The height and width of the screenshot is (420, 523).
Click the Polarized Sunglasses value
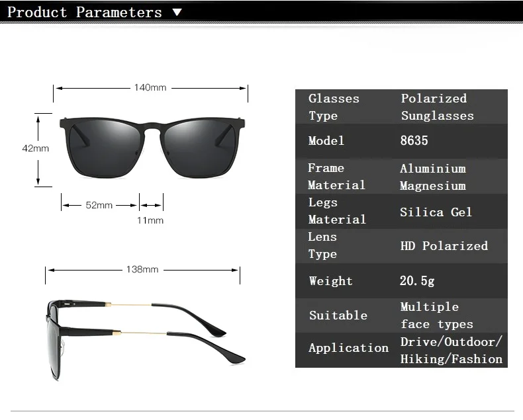(438, 107)
